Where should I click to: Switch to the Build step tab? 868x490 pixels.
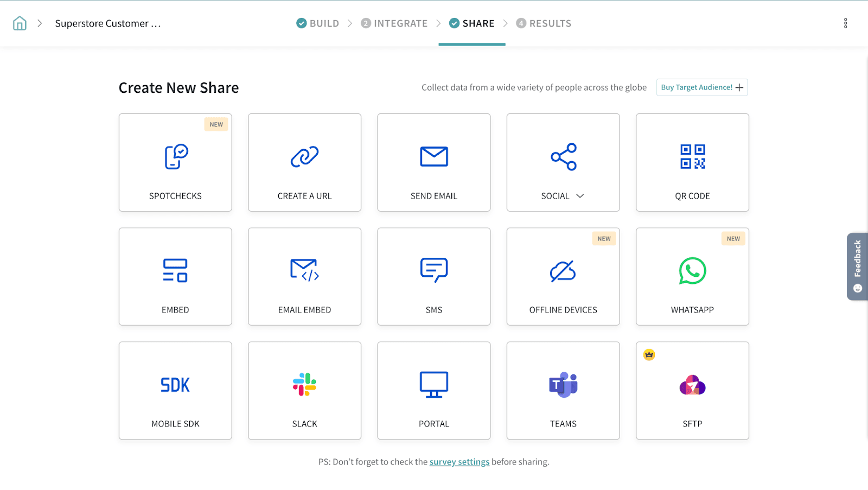[318, 23]
